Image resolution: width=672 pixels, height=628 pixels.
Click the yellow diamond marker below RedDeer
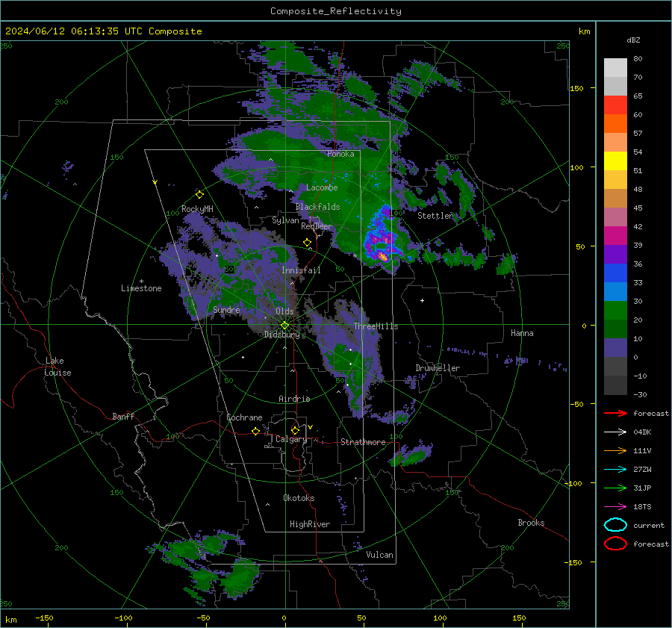click(x=307, y=243)
